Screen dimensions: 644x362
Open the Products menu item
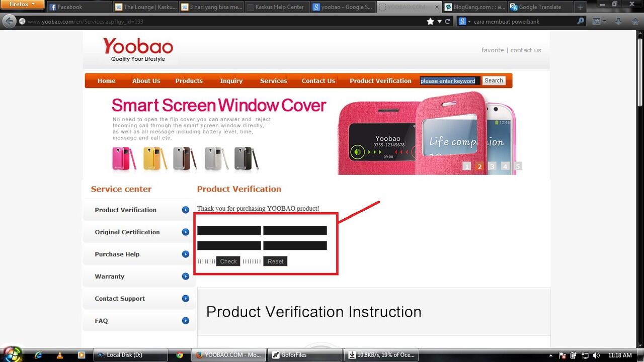pyautogui.click(x=189, y=81)
